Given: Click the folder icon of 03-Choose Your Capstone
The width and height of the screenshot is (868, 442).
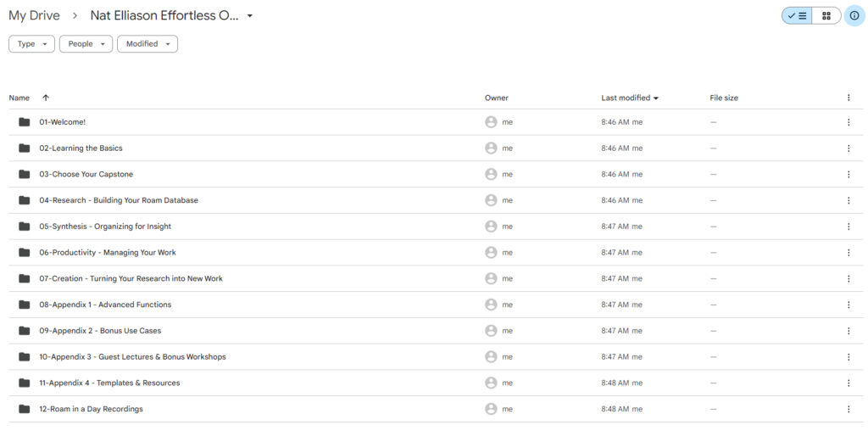Looking at the screenshot, I should click(25, 175).
